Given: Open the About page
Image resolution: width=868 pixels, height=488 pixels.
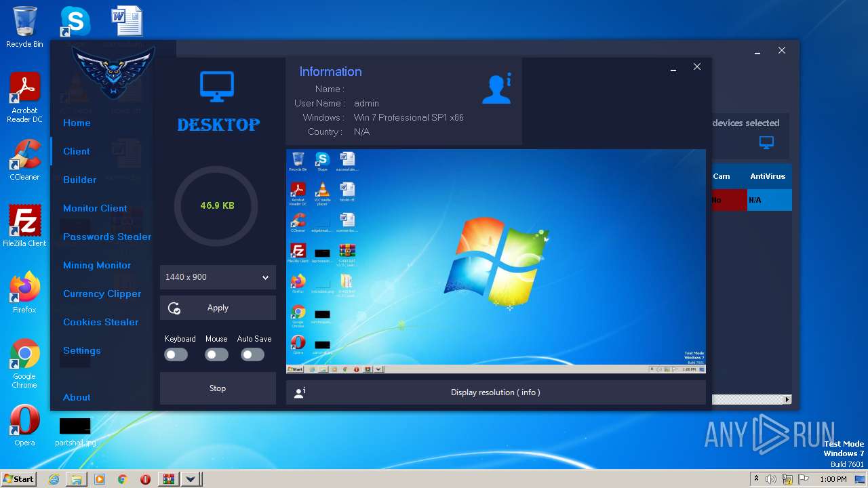Looking at the screenshot, I should (x=77, y=397).
